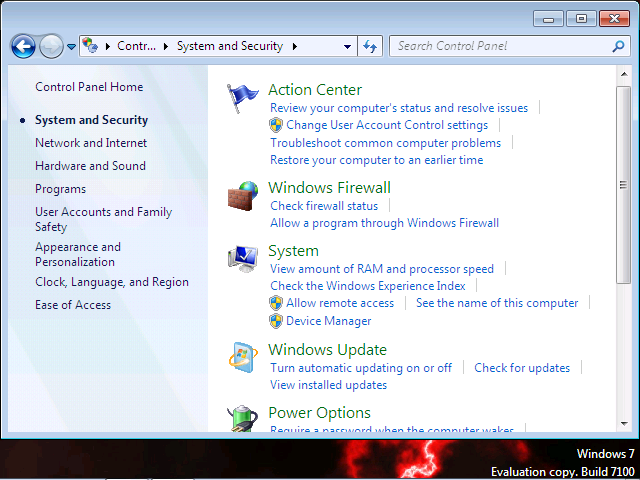Click Allow a program through Windows Firewall
Image resolution: width=640 pixels, height=480 pixels.
pyautogui.click(x=384, y=223)
